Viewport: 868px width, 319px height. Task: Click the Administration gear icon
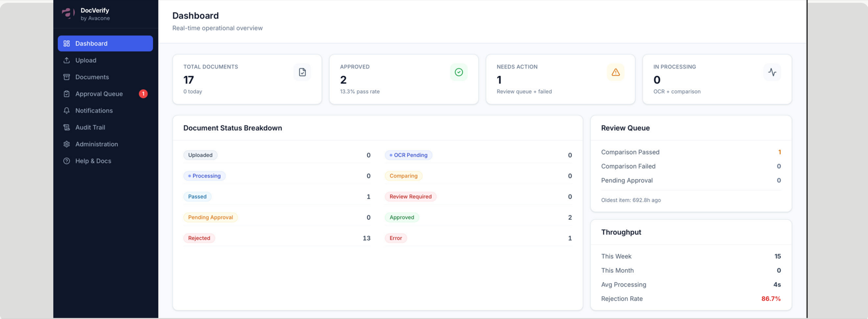click(x=67, y=144)
